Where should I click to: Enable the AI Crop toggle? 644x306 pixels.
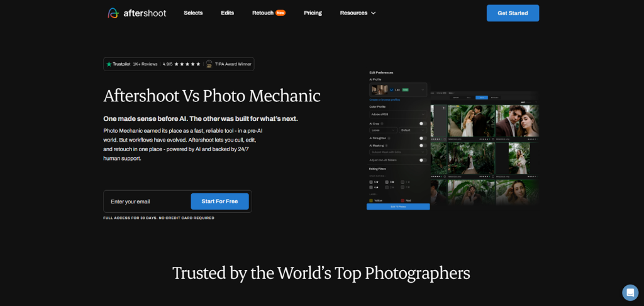(x=423, y=123)
